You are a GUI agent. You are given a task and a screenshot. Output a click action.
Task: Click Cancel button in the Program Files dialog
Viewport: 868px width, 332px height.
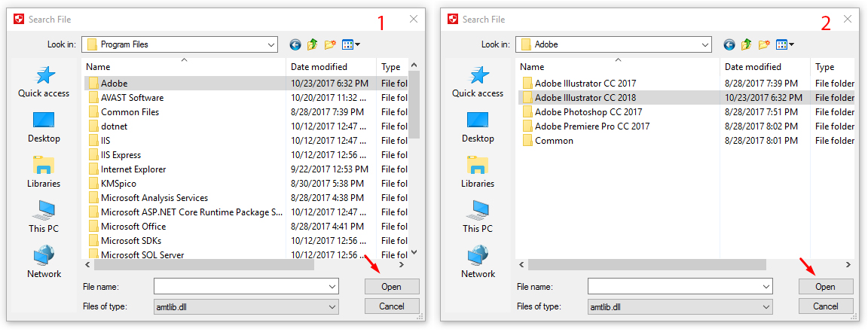(x=391, y=306)
